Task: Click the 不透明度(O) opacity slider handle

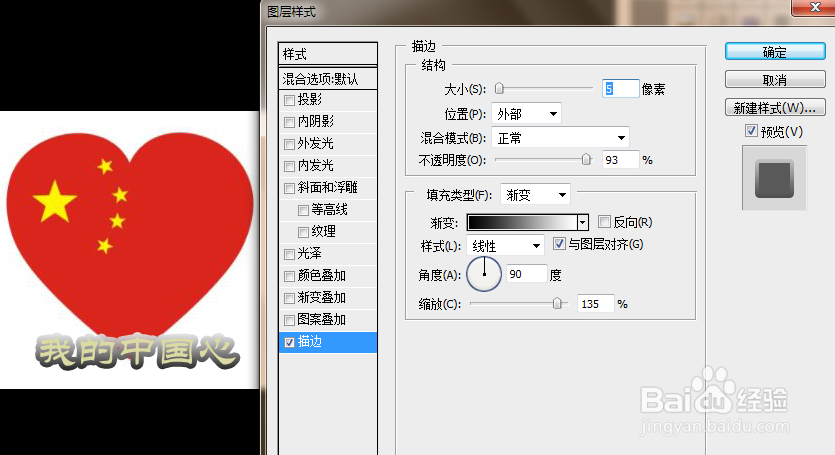Action: [x=586, y=159]
